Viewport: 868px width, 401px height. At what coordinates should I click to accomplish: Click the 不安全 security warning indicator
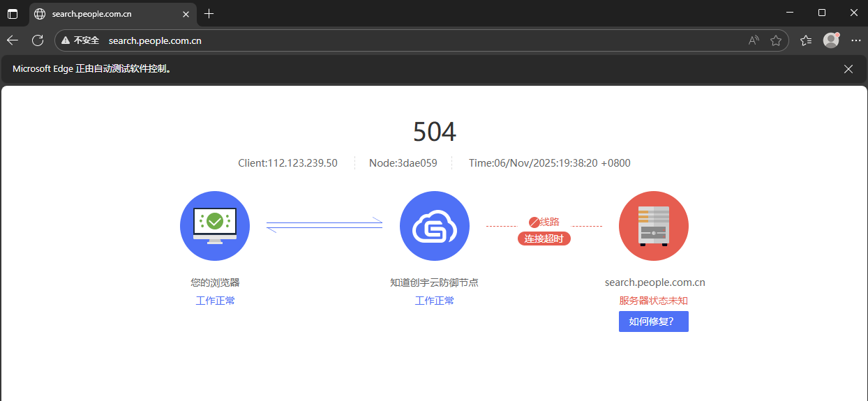(x=80, y=40)
